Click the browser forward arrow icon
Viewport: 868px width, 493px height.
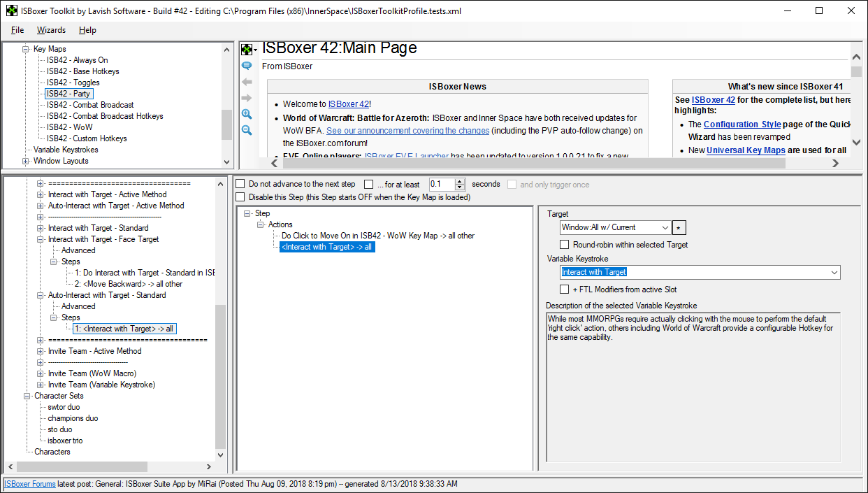(x=247, y=98)
